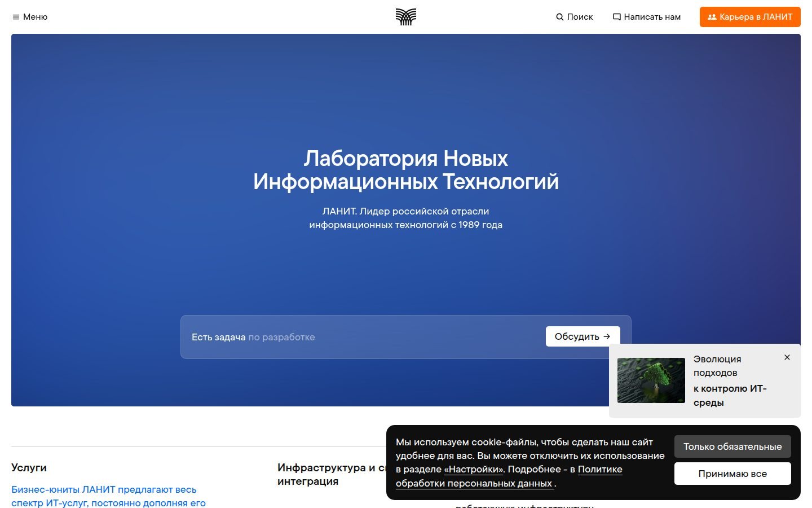
Task: Select the Услуги heading
Action: click(x=29, y=467)
